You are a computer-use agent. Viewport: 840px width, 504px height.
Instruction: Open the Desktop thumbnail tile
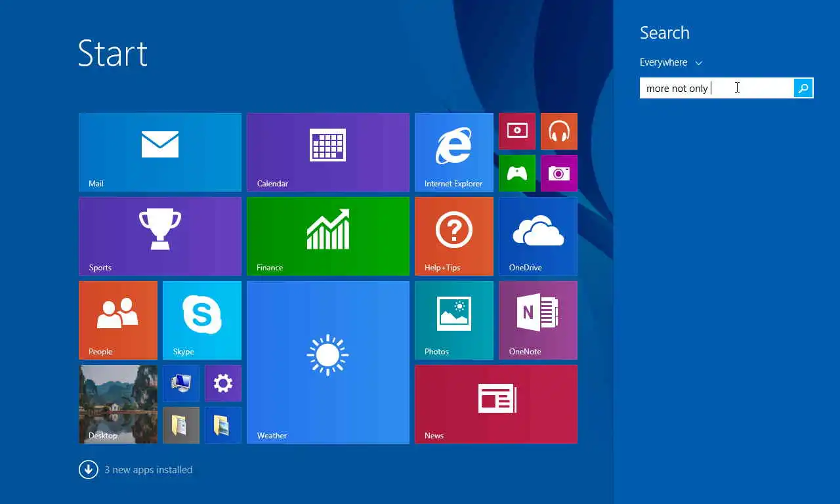point(118,404)
